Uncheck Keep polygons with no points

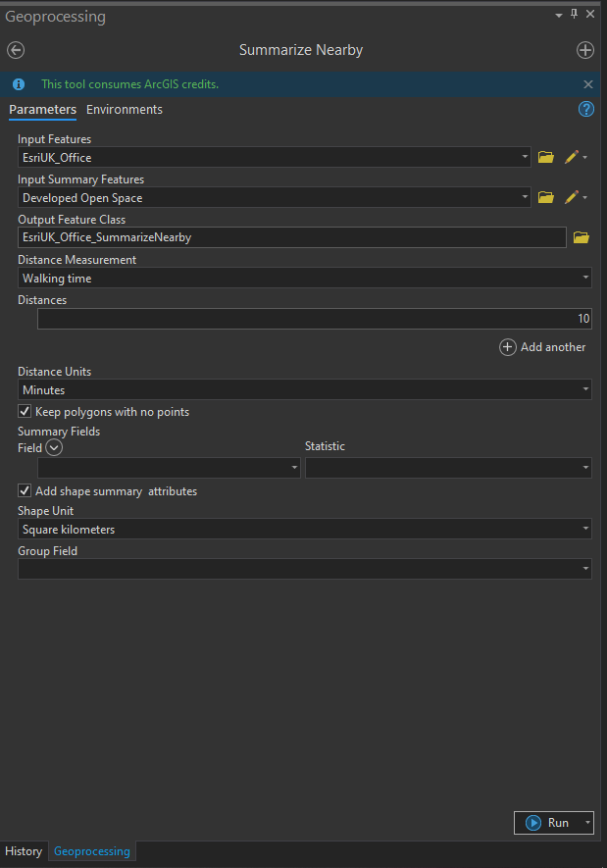tap(25, 411)
